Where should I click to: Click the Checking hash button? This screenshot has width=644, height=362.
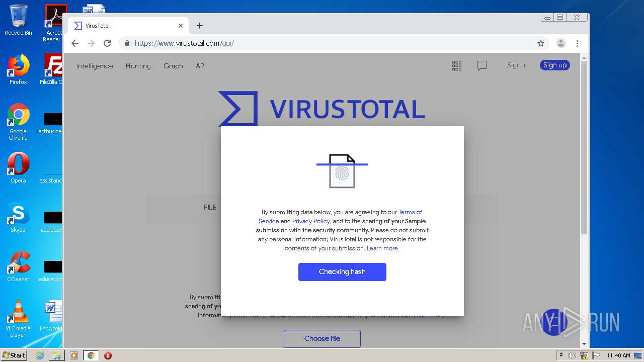point(342,271)
